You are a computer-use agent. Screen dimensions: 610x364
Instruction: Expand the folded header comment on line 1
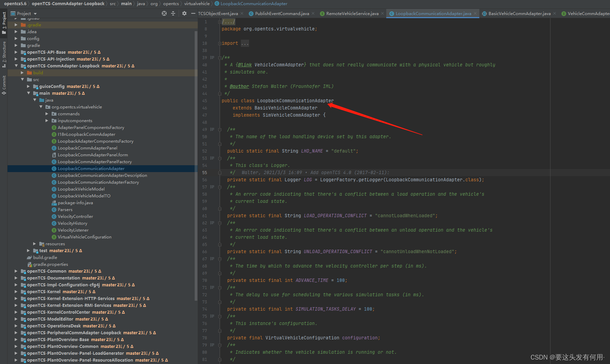point(220,22)
